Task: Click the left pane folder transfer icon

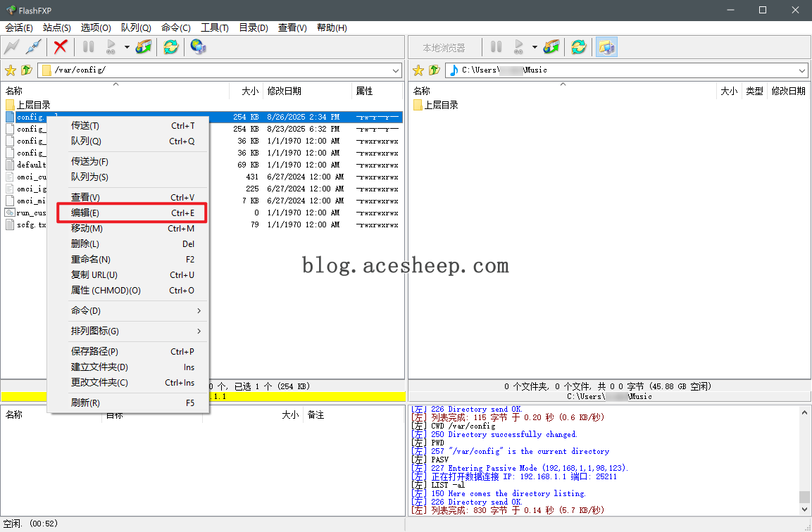Action: [144, 47]
